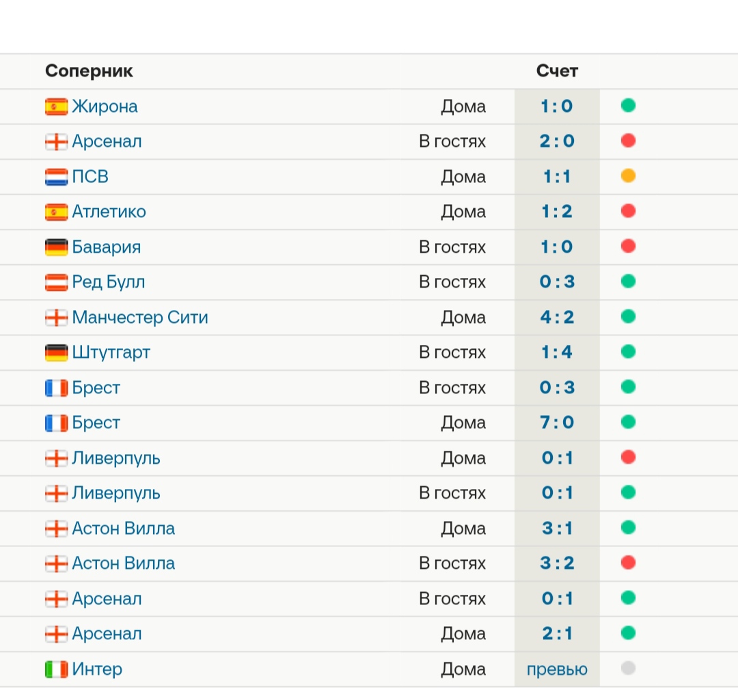This screenshot has width=738, height=700.
Task: Click the French flag beside Брест home match
Action: click(56, 423)
